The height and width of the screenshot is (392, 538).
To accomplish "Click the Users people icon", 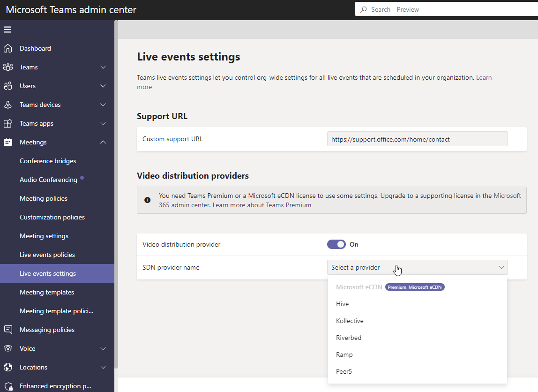I will click(x=8, y=86).
